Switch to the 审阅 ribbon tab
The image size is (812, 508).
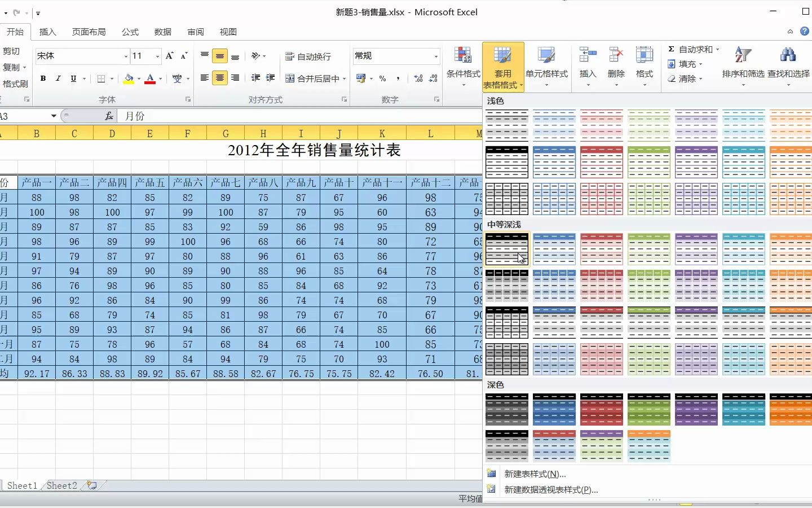(x=196, y=32)
